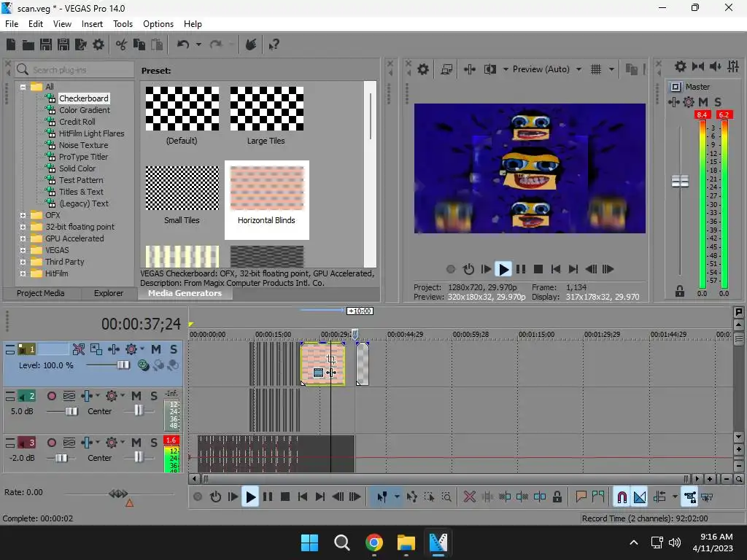Open the Insert menu
Screen dimensions: 747x560
click(x=92, y=24)
